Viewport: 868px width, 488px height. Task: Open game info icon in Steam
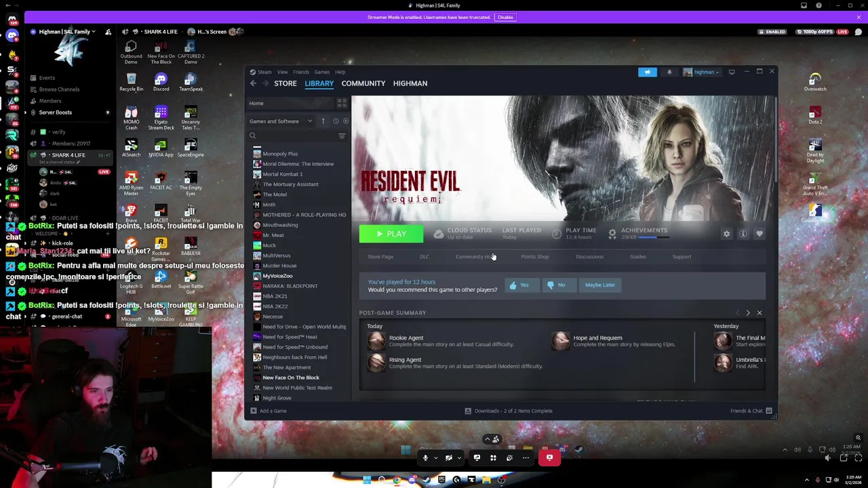point(743,234)
